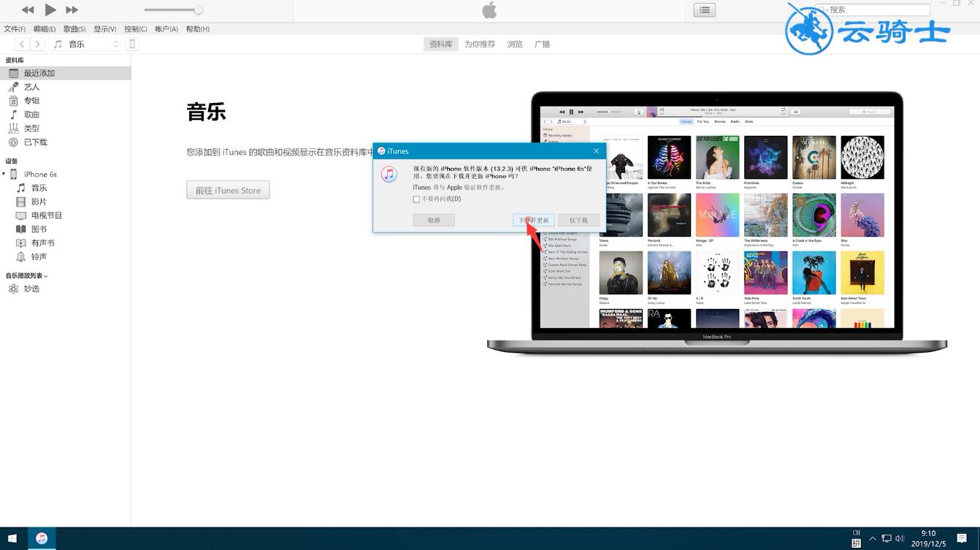Switch to the 广播 tab
The width and height of the screenshot is (980, 550).
tap(542, 45)
